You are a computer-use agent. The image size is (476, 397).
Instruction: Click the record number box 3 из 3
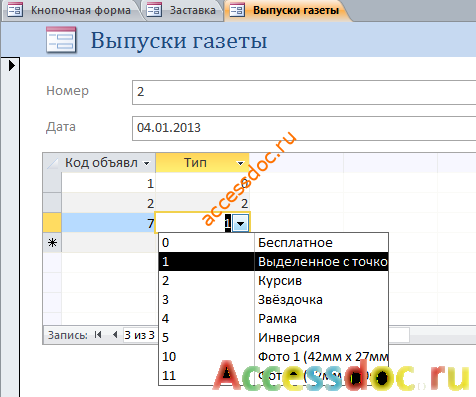click(x=140, y=335)
